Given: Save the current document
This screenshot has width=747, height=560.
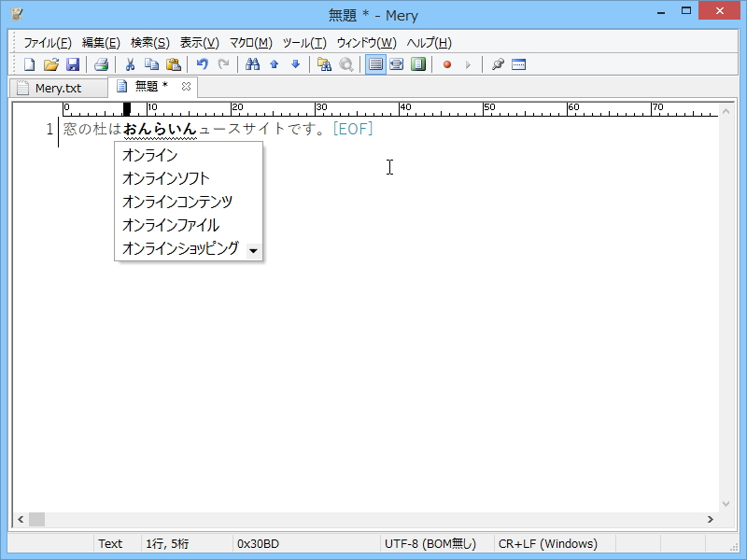Looking at the screenshot, I should pyautogui.click(x=73, y=64).
